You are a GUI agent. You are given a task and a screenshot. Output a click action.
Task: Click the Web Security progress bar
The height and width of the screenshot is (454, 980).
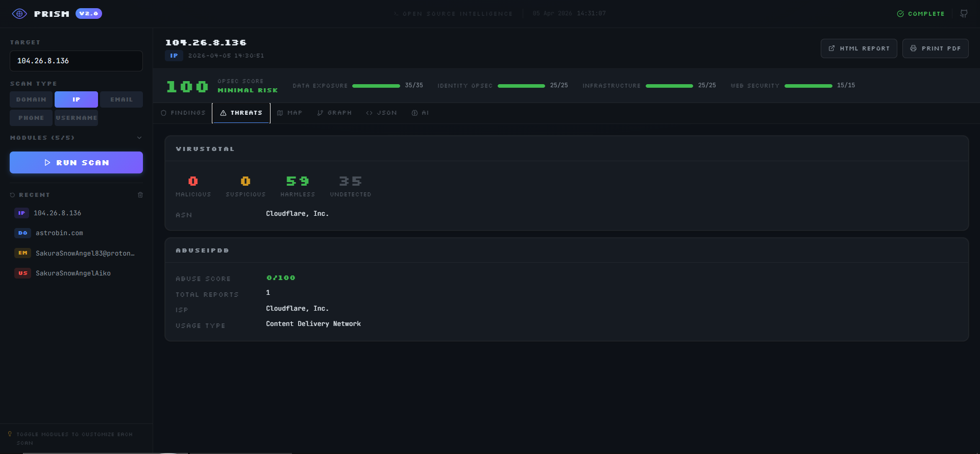click(808, 86)
